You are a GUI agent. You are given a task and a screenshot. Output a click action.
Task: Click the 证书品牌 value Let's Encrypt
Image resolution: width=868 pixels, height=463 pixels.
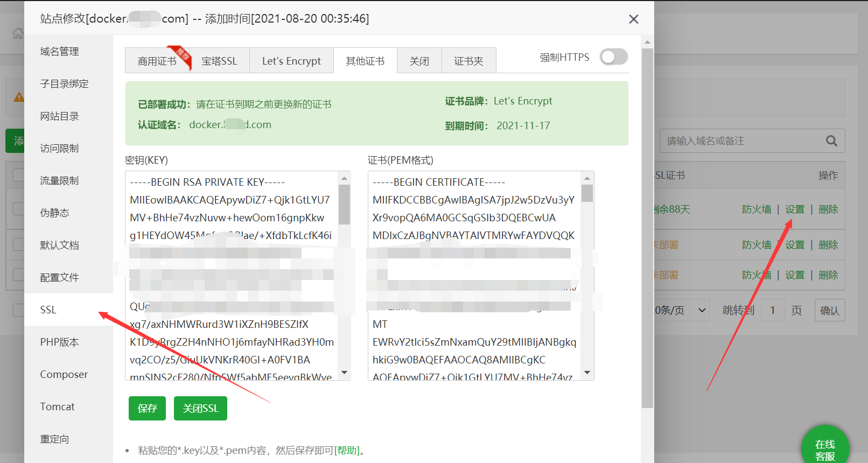pyautogui.click(x=523, y=101)
